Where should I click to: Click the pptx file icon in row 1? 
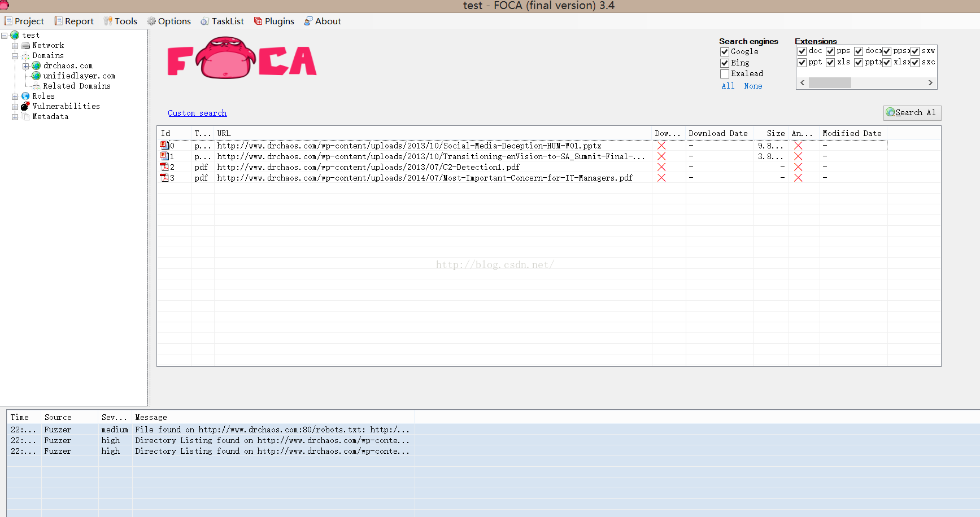pos(164,156)
